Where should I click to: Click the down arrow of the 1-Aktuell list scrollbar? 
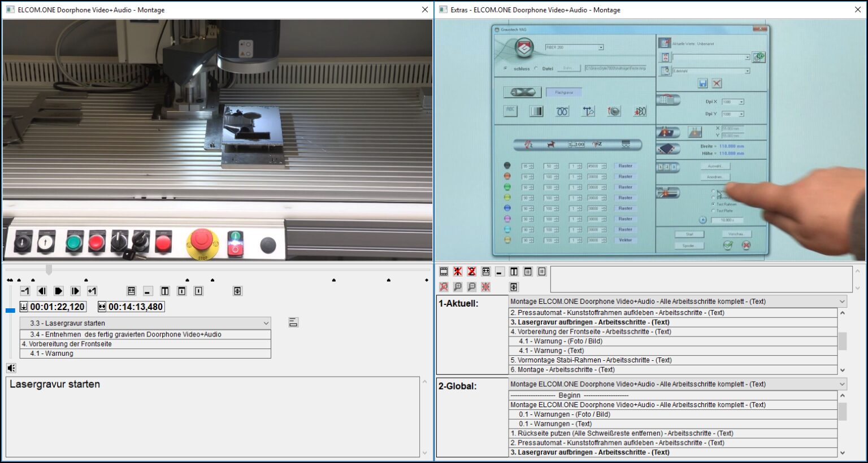tap(843, 370)
